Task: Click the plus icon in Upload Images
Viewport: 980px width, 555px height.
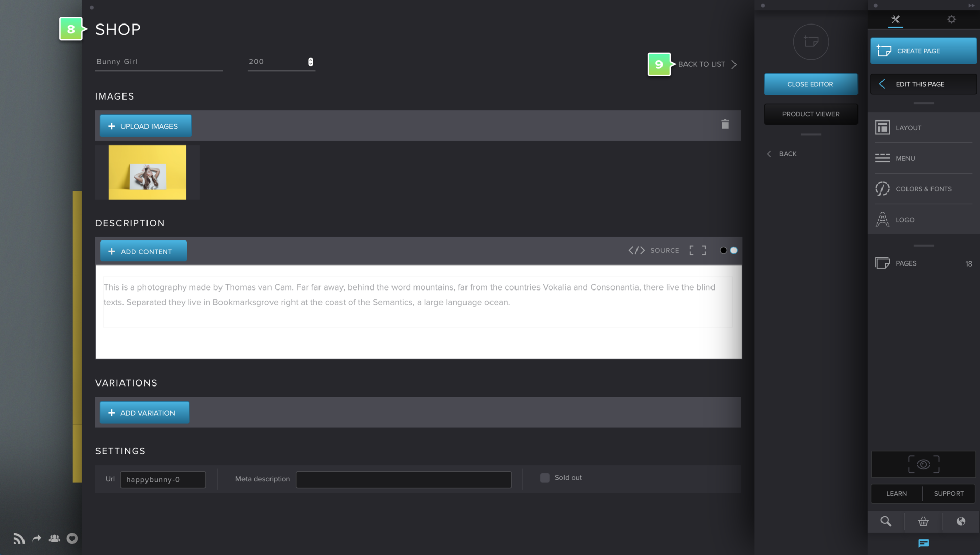Action: pos(111,126)
